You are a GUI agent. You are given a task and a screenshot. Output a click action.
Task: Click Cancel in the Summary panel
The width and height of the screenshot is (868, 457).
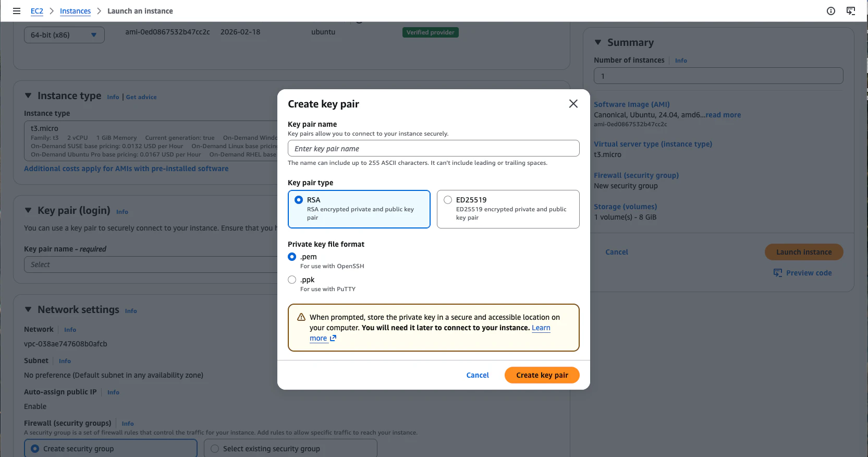click(x=617, y=252)
